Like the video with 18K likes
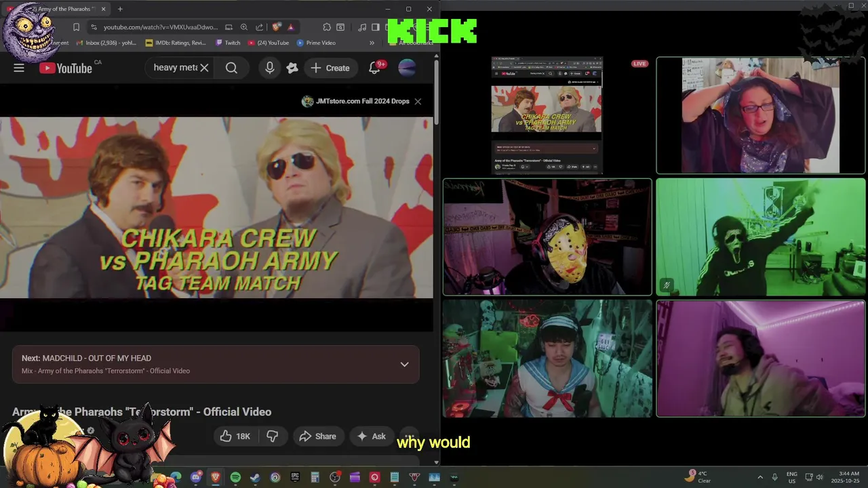The height and width of the screenshot is (488, 868). [x=235, y=436]
